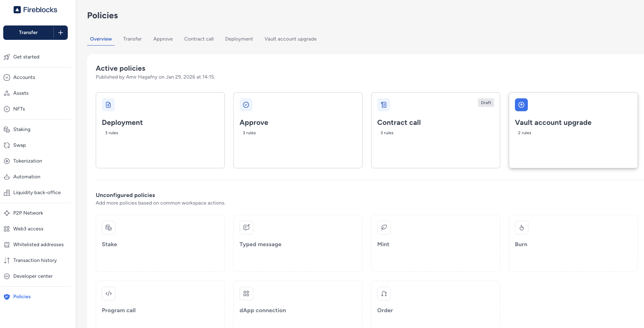
Task: Click the Stake policy icon
Action: 109,228
